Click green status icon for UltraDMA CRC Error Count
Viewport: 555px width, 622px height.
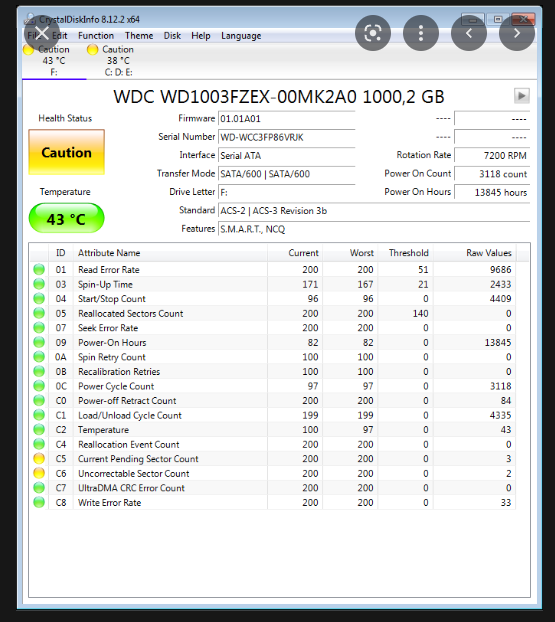pyautogui.click(x=39, y=488)
